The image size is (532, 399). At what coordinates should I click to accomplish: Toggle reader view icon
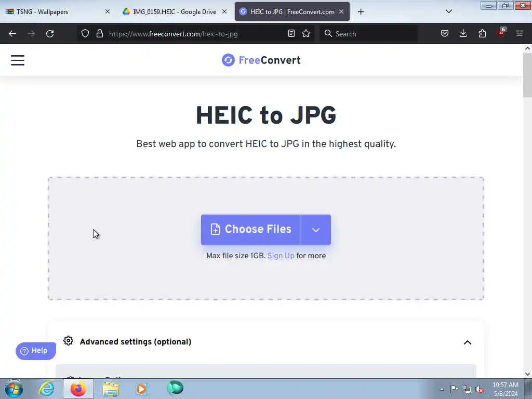(291, 33)
